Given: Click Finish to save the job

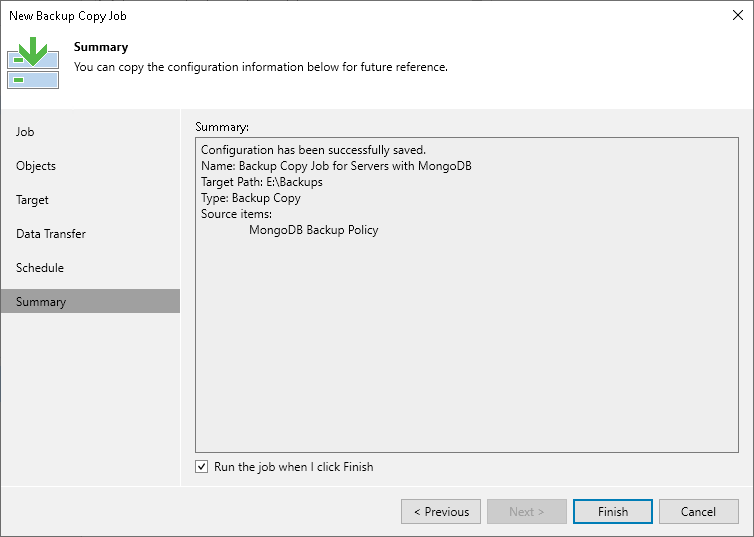Looking at the screenshot, I should [613, 512].
